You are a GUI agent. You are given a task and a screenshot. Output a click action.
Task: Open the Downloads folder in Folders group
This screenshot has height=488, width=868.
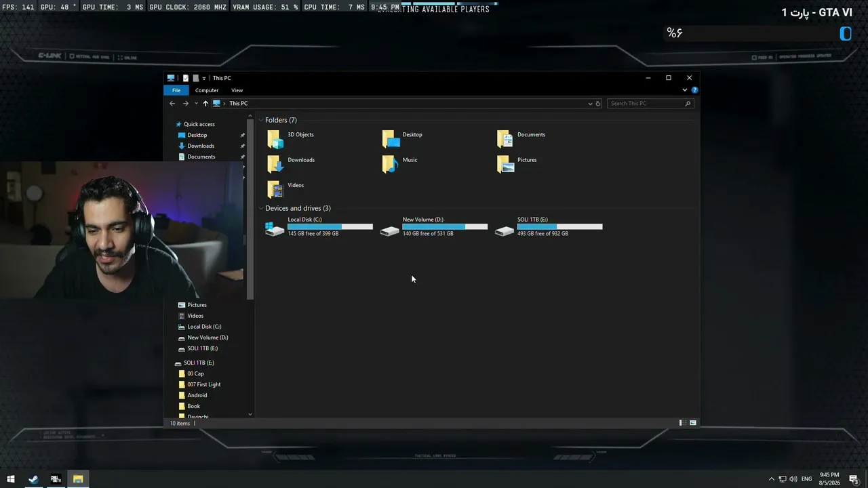coord(291,163)
